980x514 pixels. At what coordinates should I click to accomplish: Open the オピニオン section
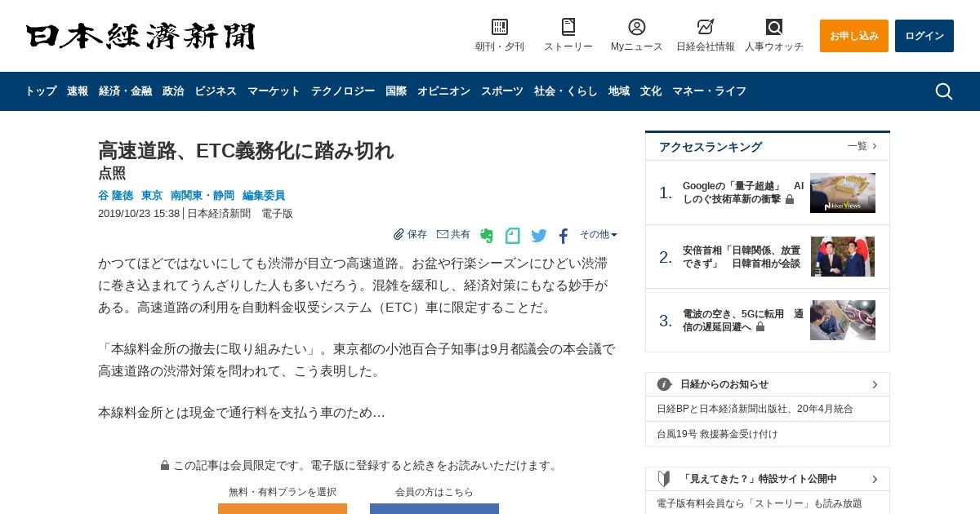click(x=443, y=91)
